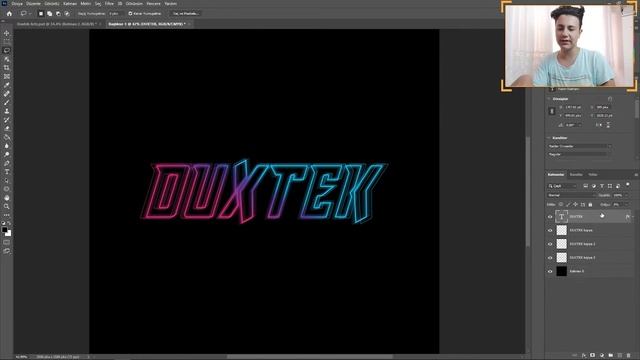This screenshot has width=640, height=360.
Task: Select the Lasso tool in the toolbox
Action: (7, 51)
